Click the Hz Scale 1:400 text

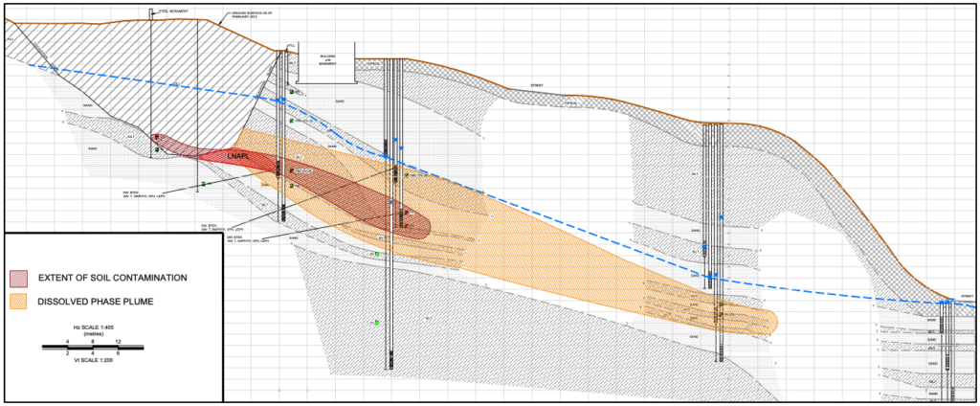point(92,328)
